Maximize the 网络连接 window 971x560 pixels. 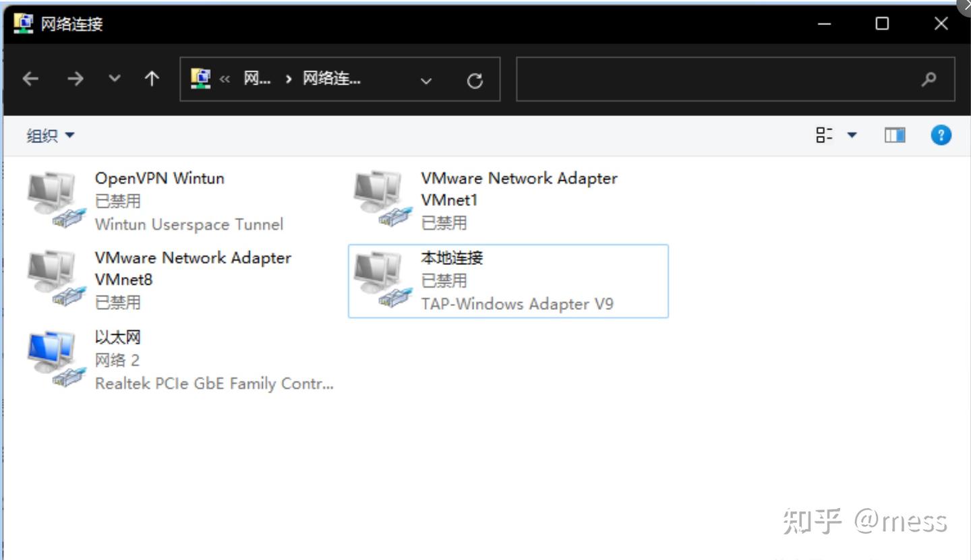click(x=882, y=24)
